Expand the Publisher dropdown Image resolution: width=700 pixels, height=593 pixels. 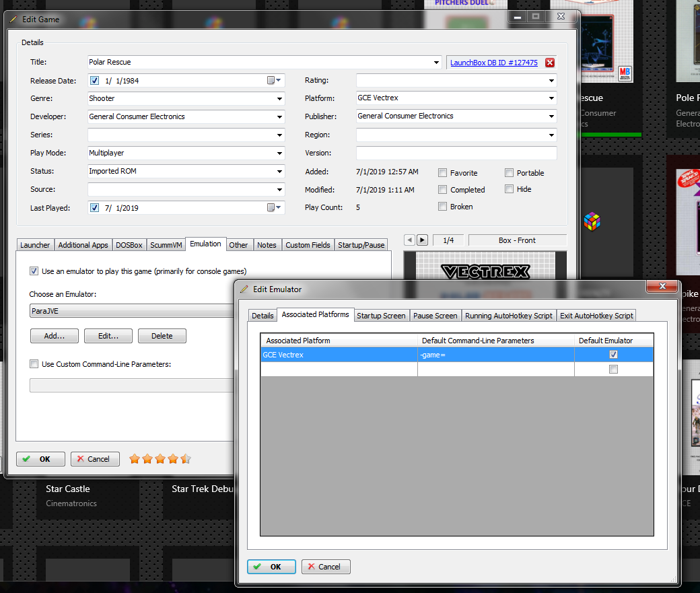tap(551, 116)
